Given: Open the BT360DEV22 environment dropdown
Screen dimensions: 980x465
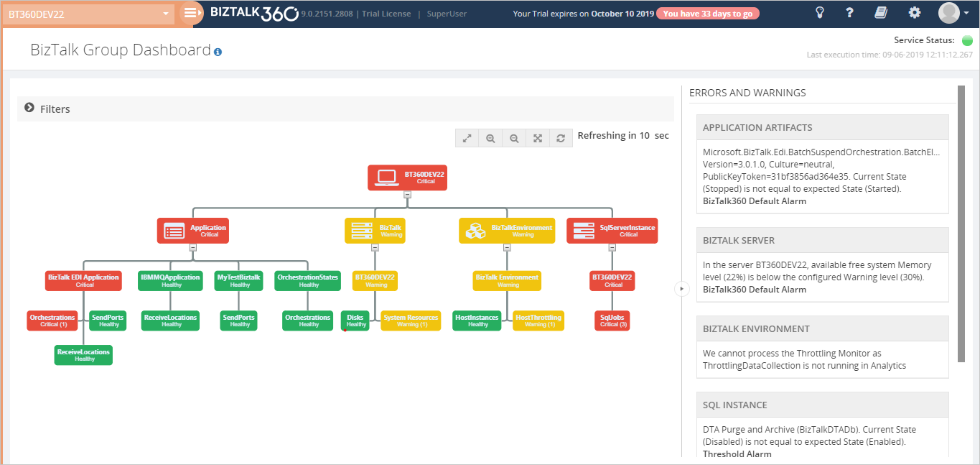Looking at the screenshot, I should (89, 14).
